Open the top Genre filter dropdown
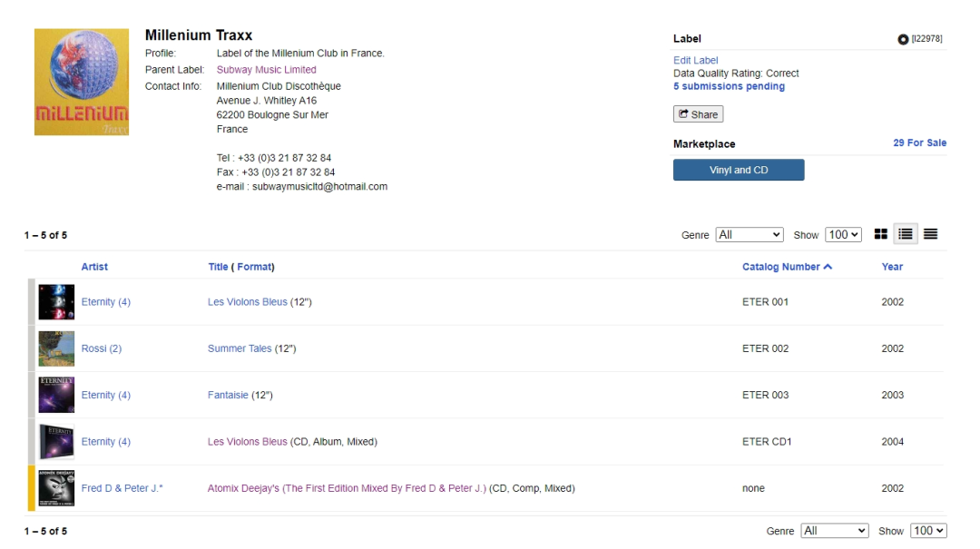Image resolution: width=980 pixels, height=549 pixels. click(x=750, y=235)
